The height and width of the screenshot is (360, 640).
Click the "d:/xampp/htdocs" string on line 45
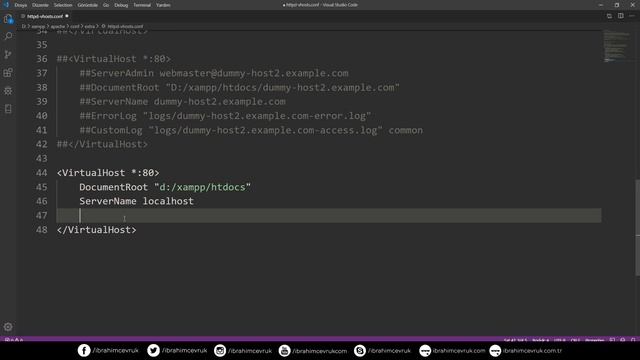(x=202, y=187)
